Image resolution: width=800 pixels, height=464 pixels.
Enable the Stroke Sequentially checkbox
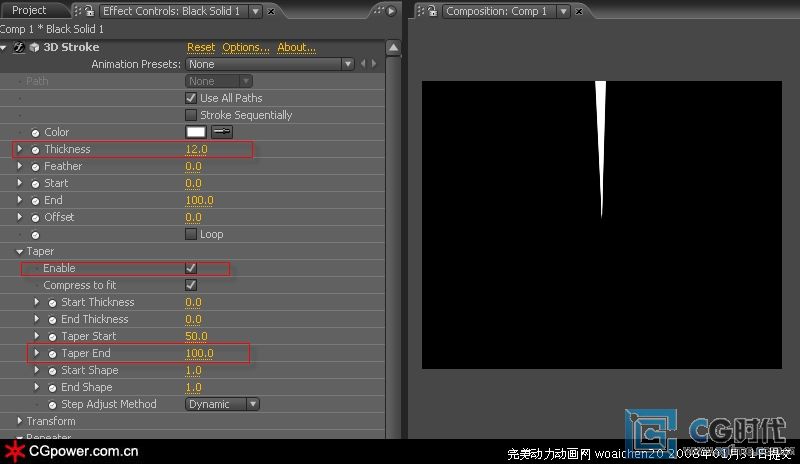(x=191, y=115)
